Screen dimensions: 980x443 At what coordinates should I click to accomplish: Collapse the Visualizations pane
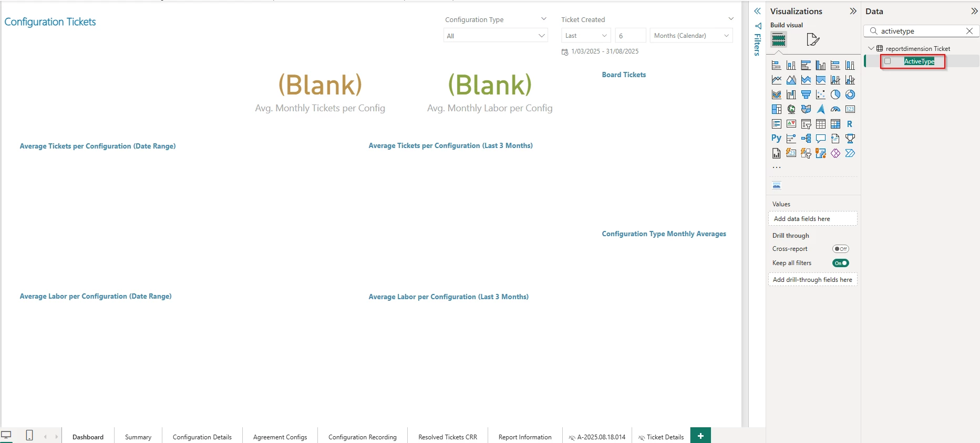(x=853, y=11)
